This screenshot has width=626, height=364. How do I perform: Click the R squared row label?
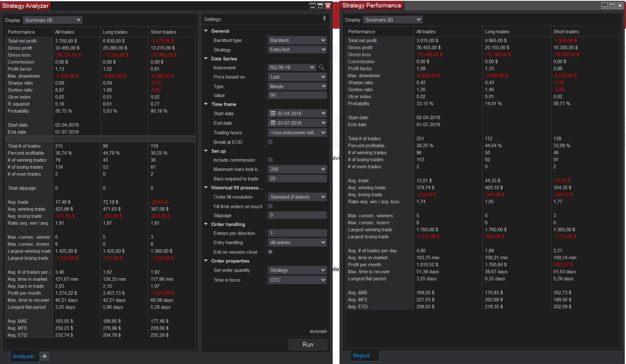(x=18, y=104)
